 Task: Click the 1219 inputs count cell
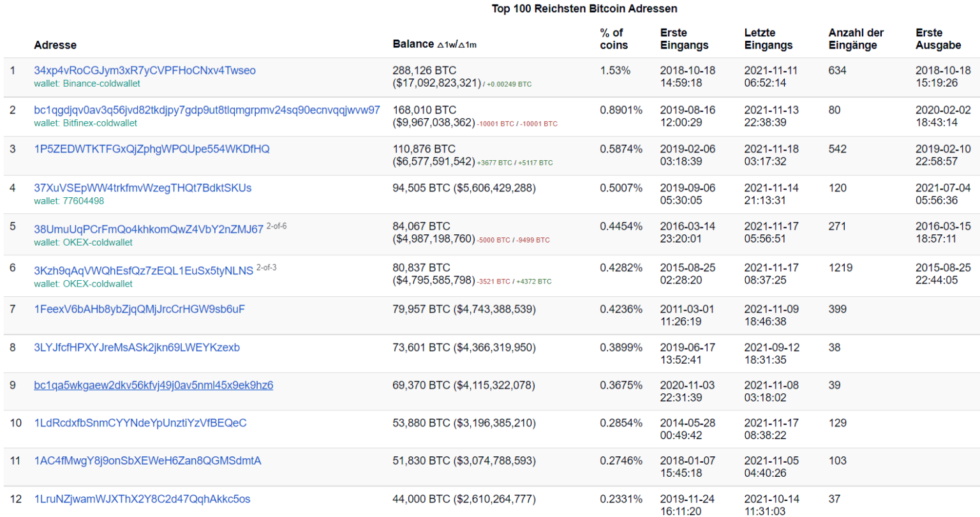(x=840, y=267)
